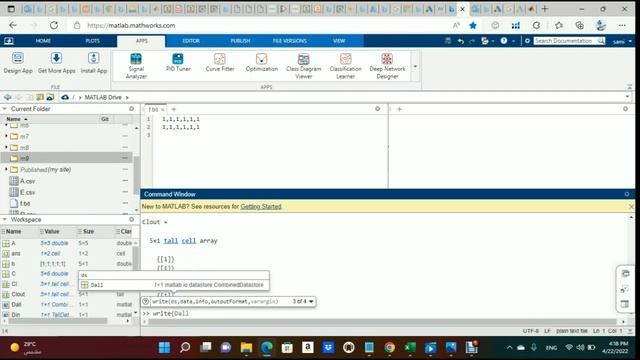
Task: Switch to the VIEW tab
Action: (339, 41)
